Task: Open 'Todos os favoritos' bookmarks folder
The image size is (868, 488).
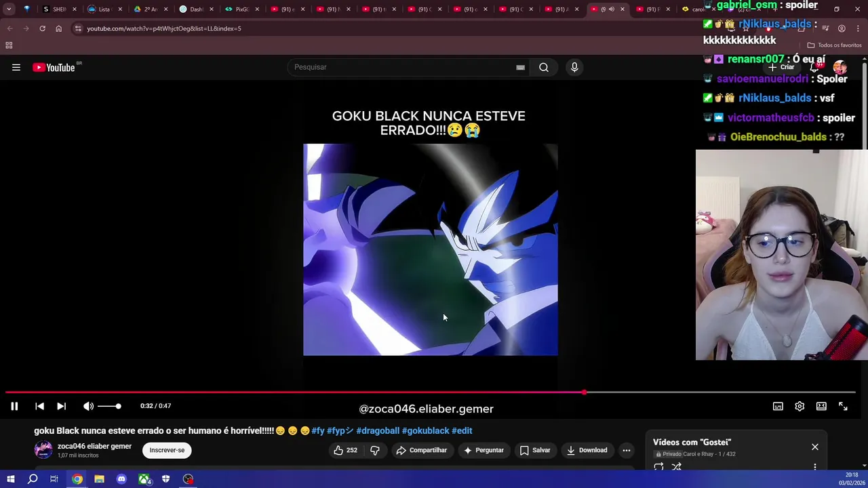Action: pyautogui.click(x=834, y=45)
